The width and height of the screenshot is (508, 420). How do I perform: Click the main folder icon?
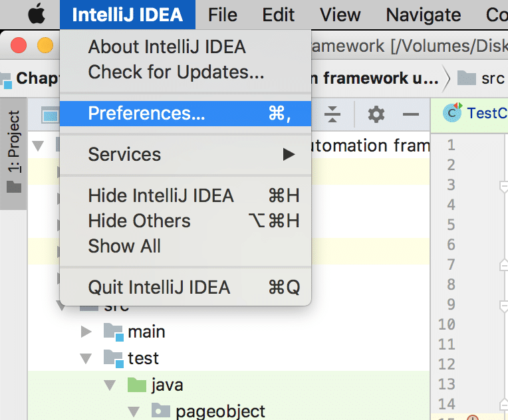[114, 332]
